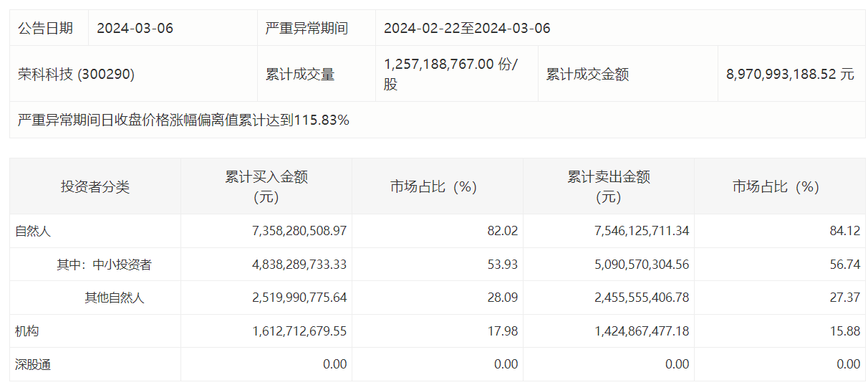Screen dimensions: 868x385
Task: Select the 其中：中小投资者 row label
Action: point(105,265)
